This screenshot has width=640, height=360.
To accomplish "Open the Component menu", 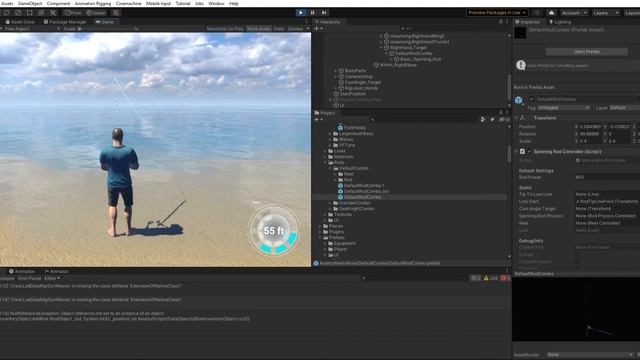I will pos(58,3).
